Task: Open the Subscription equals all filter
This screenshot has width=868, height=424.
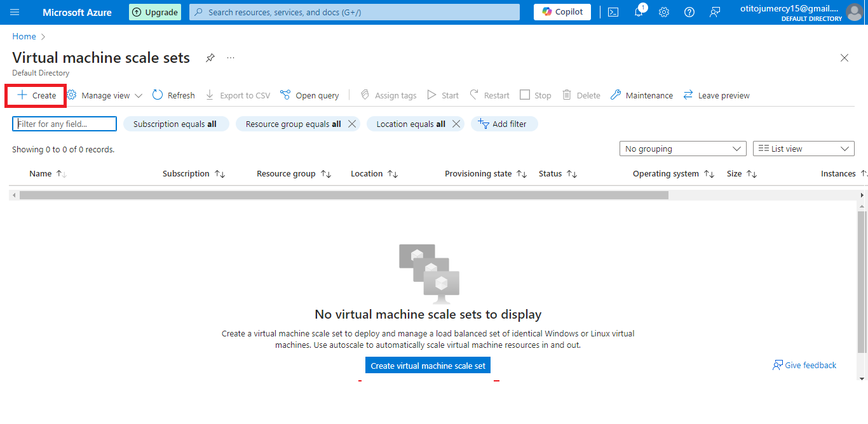Action: click(x=175, y=124)
